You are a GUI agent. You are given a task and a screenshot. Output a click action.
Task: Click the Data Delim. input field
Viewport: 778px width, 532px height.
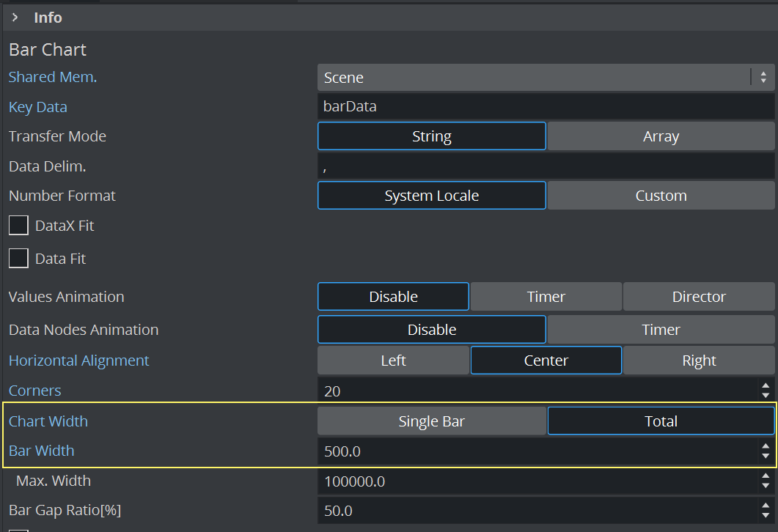(546, 166)
